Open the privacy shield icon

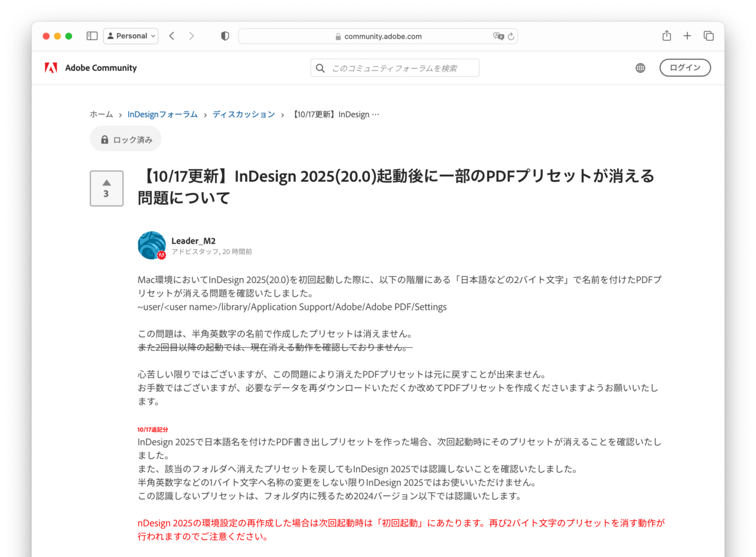pyautogui.click(x=225, y=36)
